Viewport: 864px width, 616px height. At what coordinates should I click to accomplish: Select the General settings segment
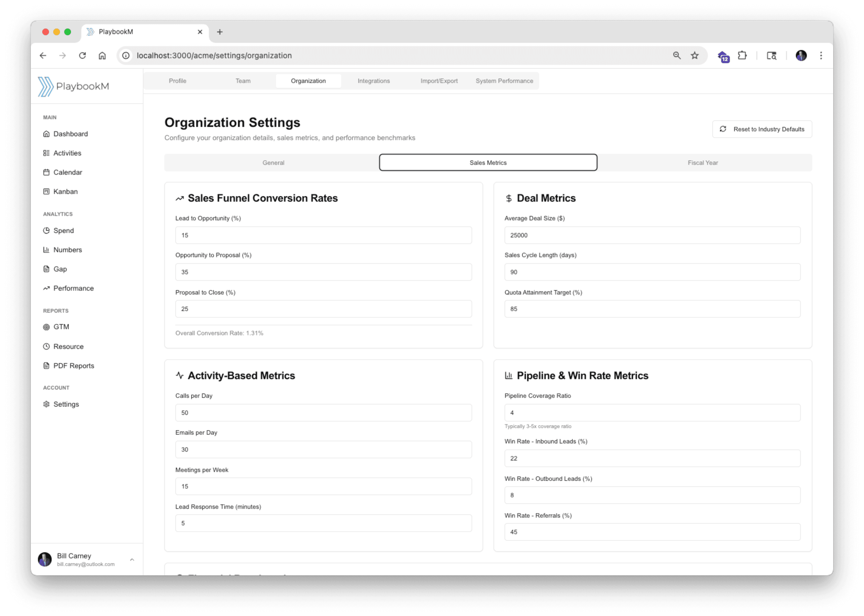tap(273, 162)
